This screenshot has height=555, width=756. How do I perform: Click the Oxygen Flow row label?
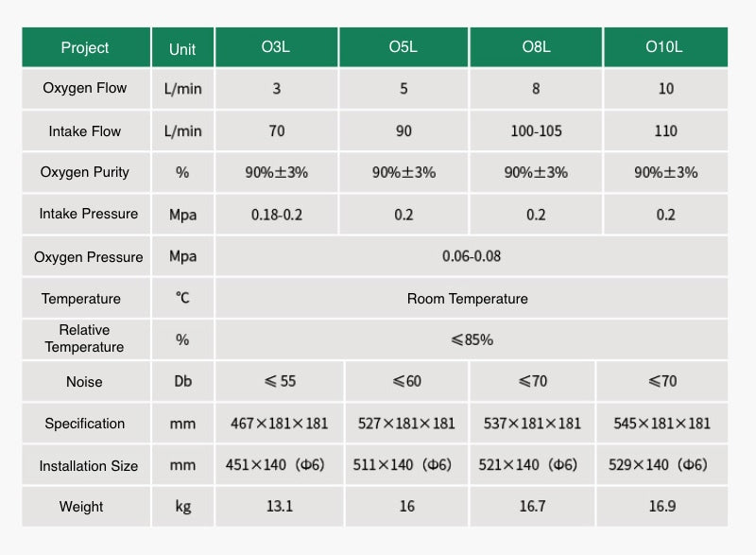(85, 89)
